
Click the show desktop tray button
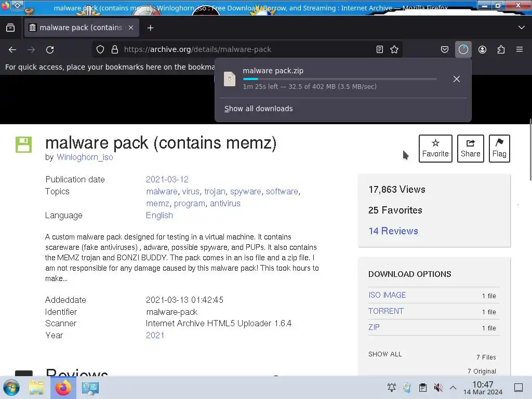coord(518,388)
